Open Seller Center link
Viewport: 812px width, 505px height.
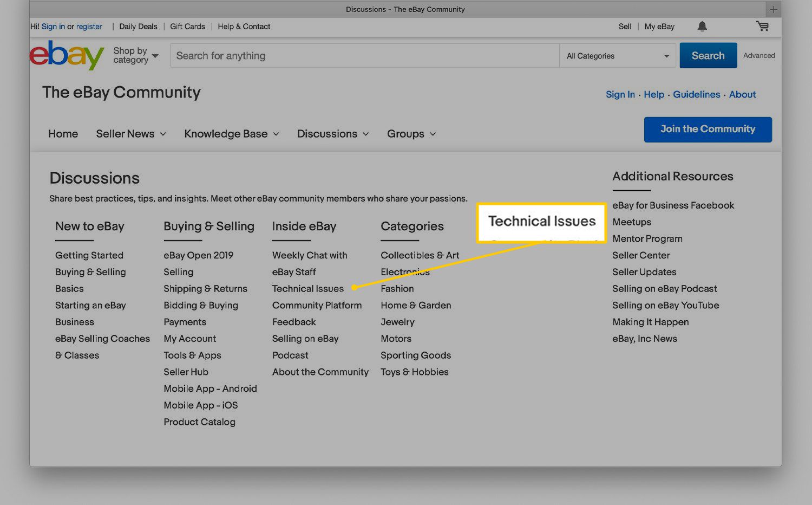coord(641,255)
